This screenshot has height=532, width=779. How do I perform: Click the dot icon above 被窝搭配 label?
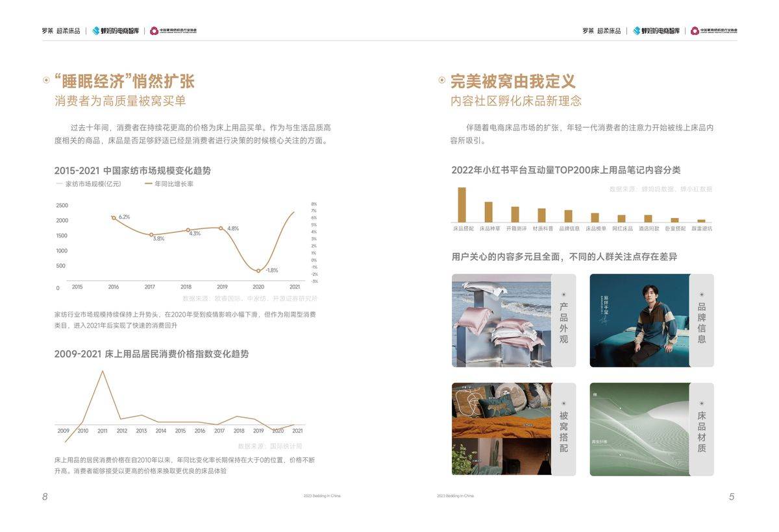click(563, 403)
